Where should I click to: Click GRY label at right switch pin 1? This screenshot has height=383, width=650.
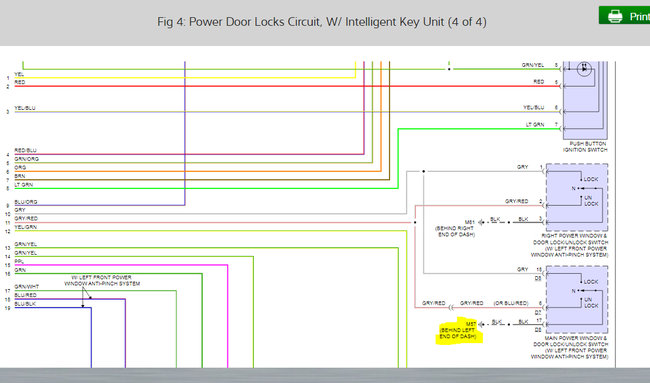click(x=522, y=167)
